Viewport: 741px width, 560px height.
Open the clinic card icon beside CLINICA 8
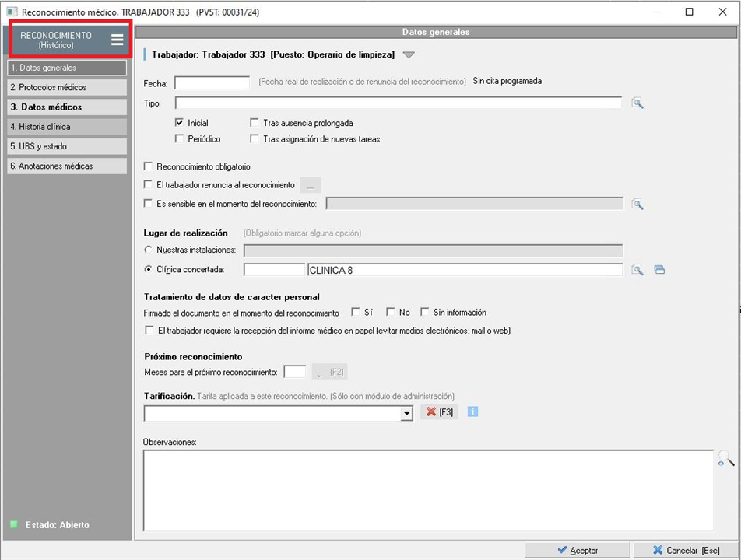[x=659, y=270]
